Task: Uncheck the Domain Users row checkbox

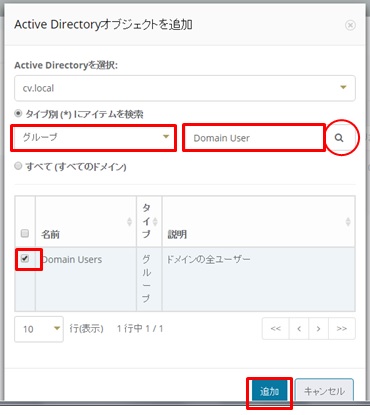Action: (x=25, y=258)
